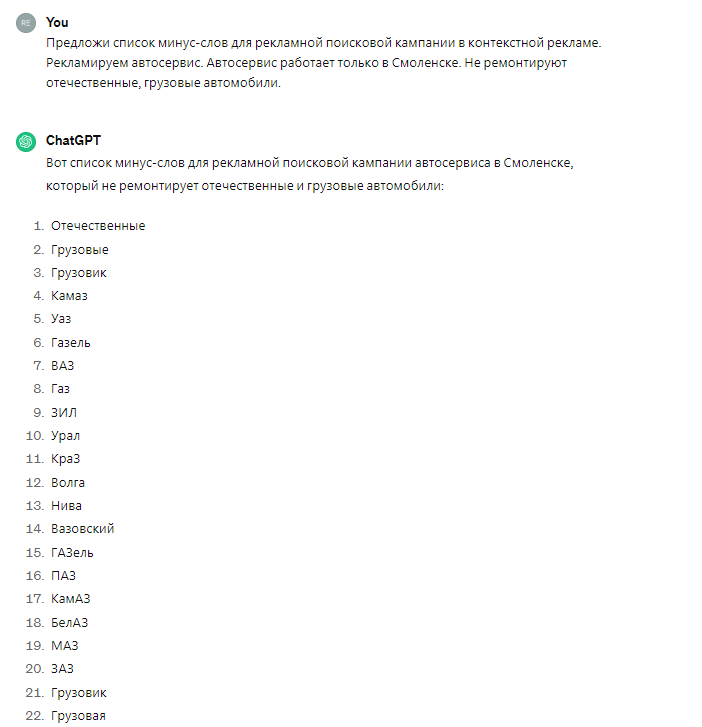Image resolution: width=702 pixels, height=727 pixels.
Task: Click the user avatar with RE initials
Action: pos(25,23)
